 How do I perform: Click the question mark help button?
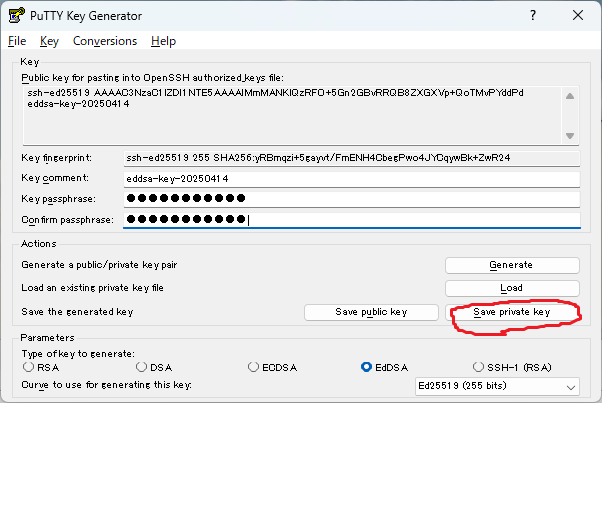(x=533, y=15)
